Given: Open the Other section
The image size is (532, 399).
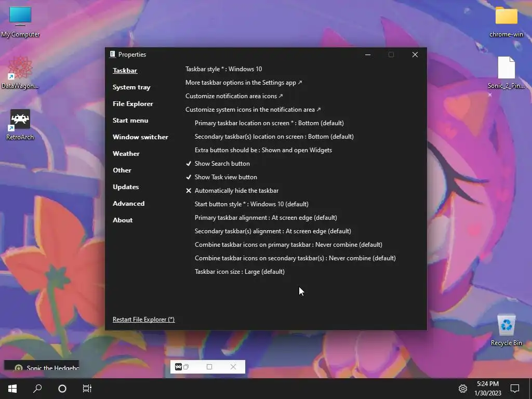Looking at the screenshot, I should coord(122,170).
